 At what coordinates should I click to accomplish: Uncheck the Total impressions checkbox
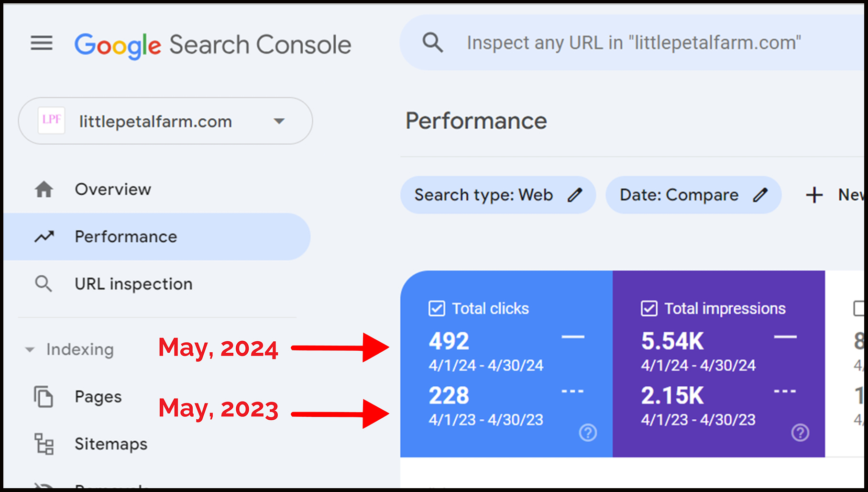click(649, 309)
